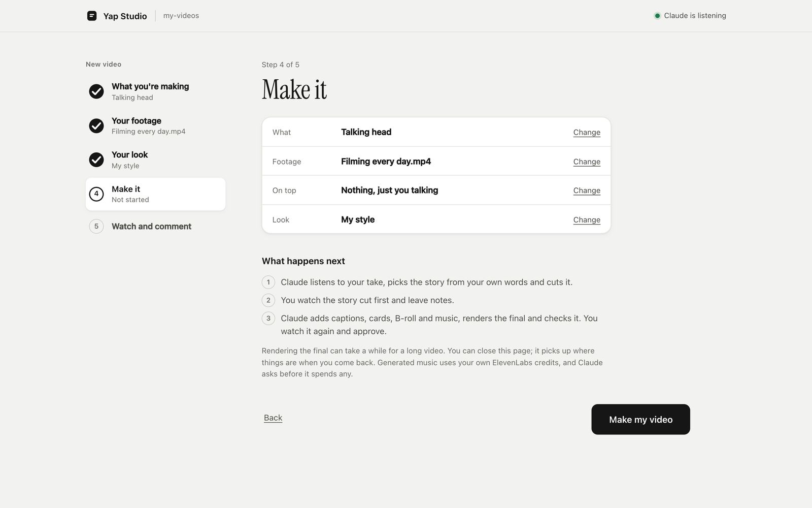Click the Footage row label
The image size is (812, 508).
point(287,162)
